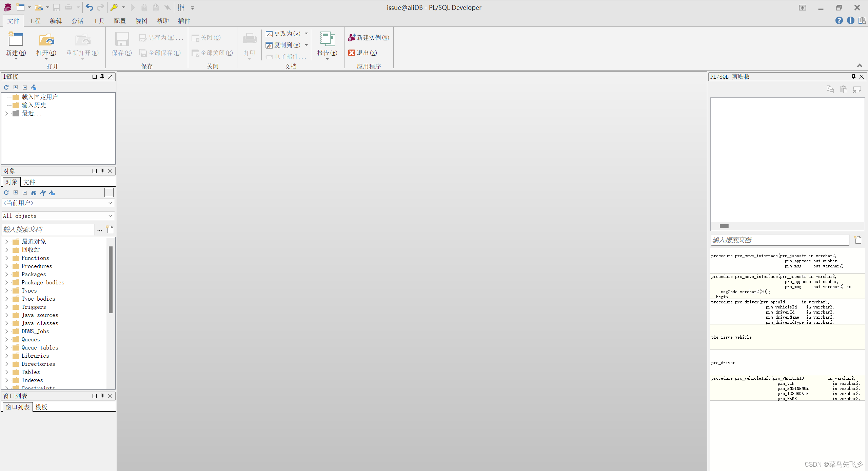Open the 工具 menu tab
This screenshot has height=471, width=868.
99,21
